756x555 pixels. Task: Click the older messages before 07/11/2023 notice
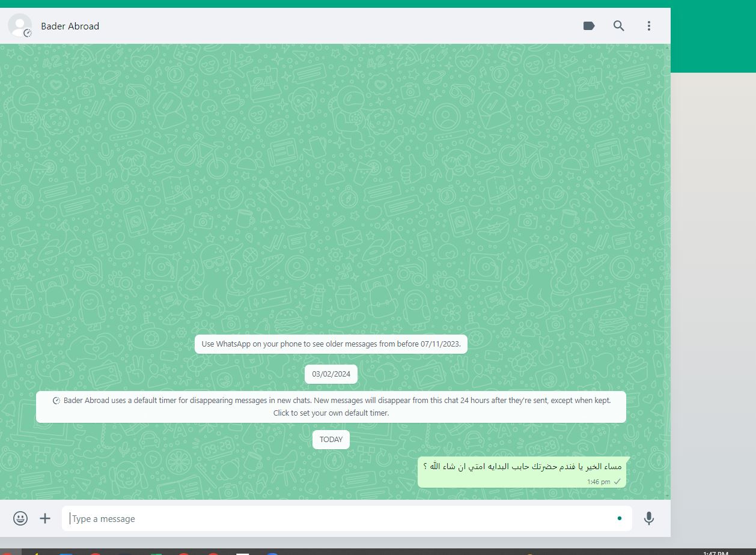click(x=331, y=344)
